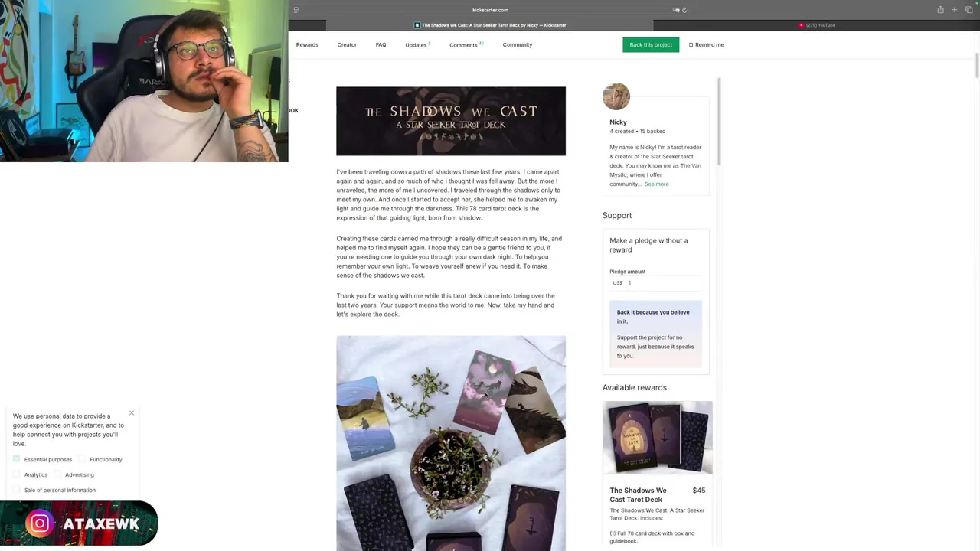
Task: Open The Shadows We Cast reward thumbnail
Action: (658, 438)
